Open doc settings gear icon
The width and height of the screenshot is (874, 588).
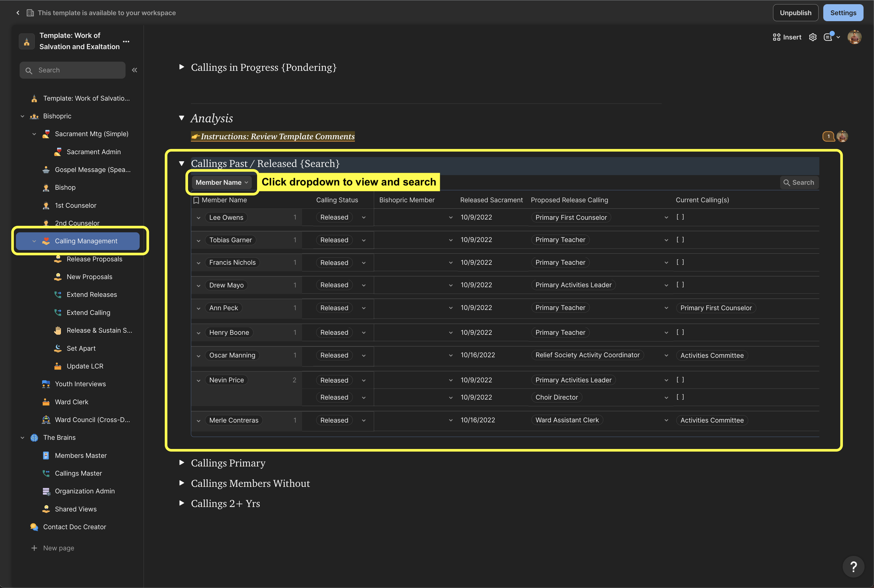(813, 37)
